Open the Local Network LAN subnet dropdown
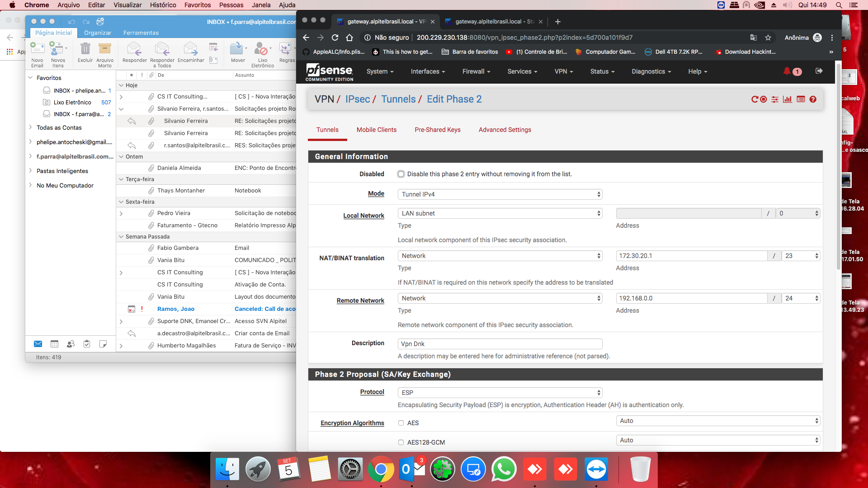 click(x=500, y=213)
